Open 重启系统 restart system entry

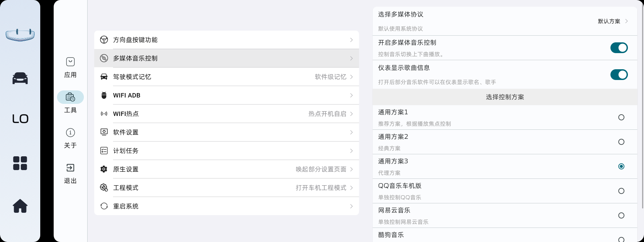click(226, 206)
